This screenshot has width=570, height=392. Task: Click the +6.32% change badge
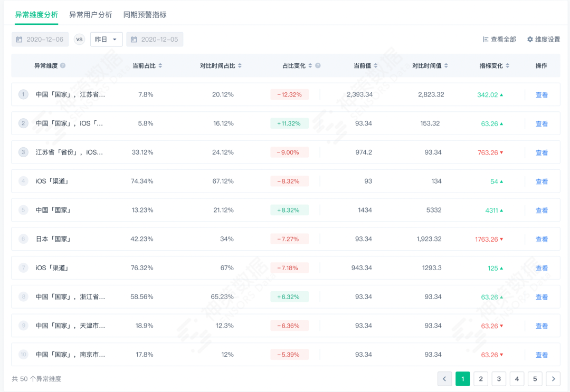pyautogui.click(x=289, y=297)
